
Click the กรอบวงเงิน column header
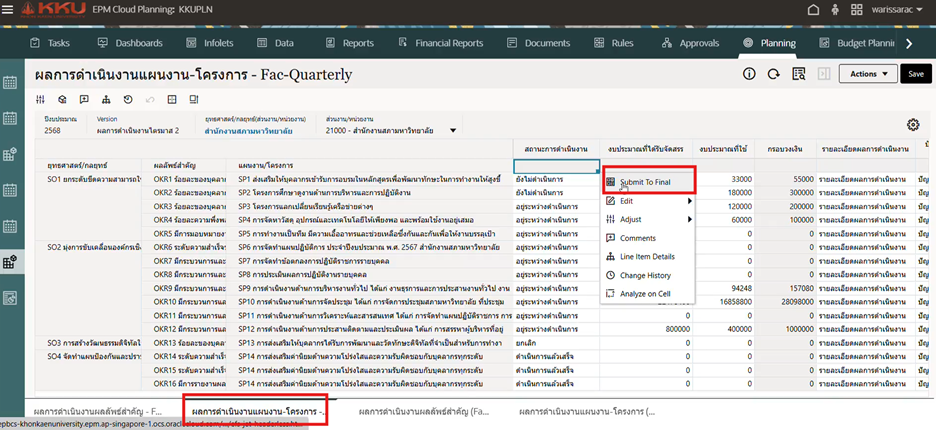786,149
